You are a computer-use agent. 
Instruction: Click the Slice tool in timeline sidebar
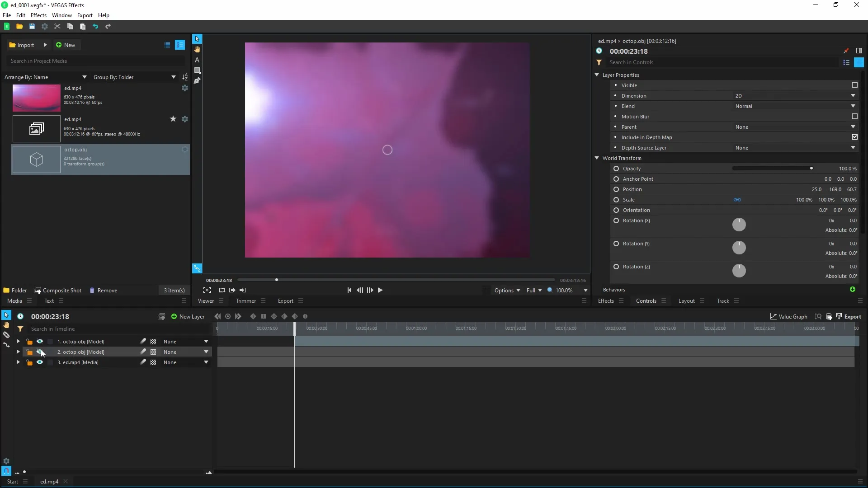point(6,335)
